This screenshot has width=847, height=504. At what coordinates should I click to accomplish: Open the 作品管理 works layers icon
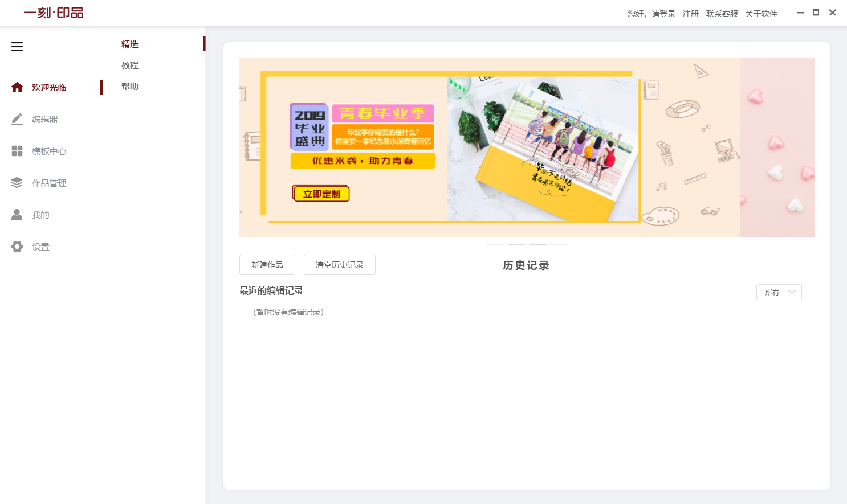pyautogui.click(x=17, y=182)
